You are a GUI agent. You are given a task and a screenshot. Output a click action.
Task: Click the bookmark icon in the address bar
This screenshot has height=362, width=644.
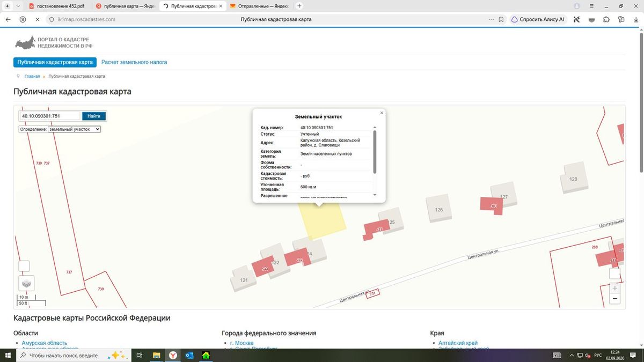501,19
